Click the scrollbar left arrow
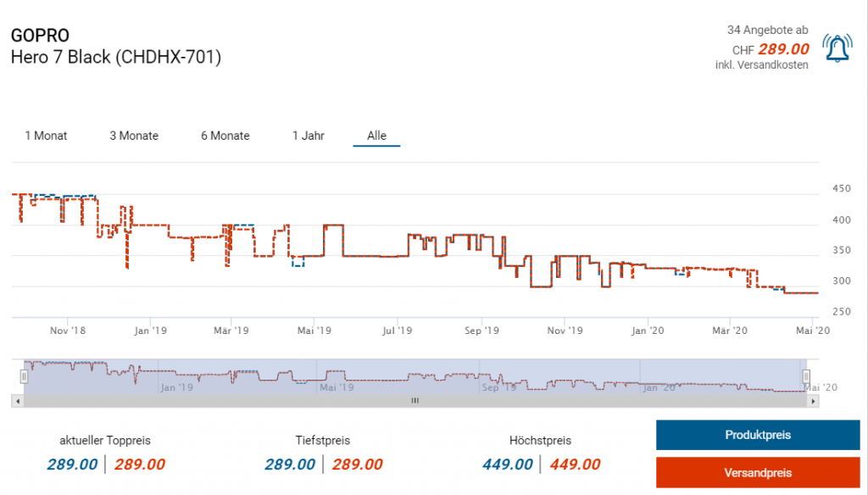 coord(16,401)
